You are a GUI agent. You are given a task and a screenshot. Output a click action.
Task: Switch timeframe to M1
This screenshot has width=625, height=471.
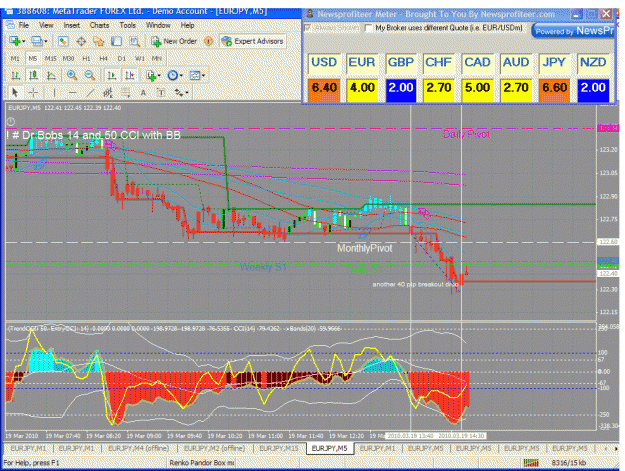(x=15, y=58)
